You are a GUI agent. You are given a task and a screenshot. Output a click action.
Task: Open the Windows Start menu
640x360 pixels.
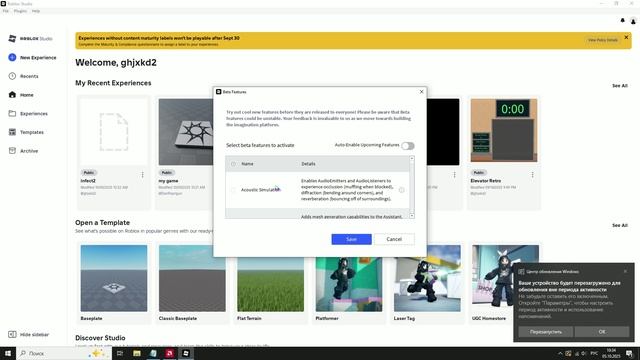tap(8, 353)
